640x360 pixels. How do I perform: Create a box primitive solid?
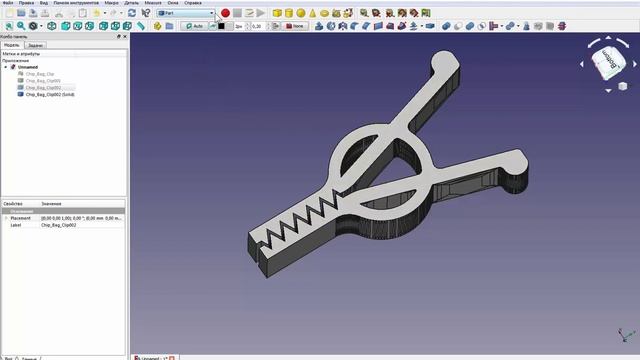[x=277, y=13]
